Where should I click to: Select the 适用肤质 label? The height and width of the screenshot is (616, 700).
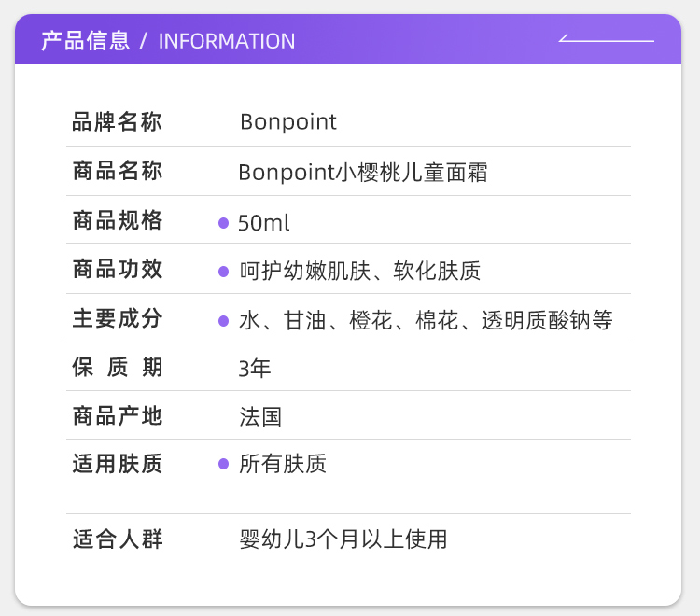coord(118,464)
